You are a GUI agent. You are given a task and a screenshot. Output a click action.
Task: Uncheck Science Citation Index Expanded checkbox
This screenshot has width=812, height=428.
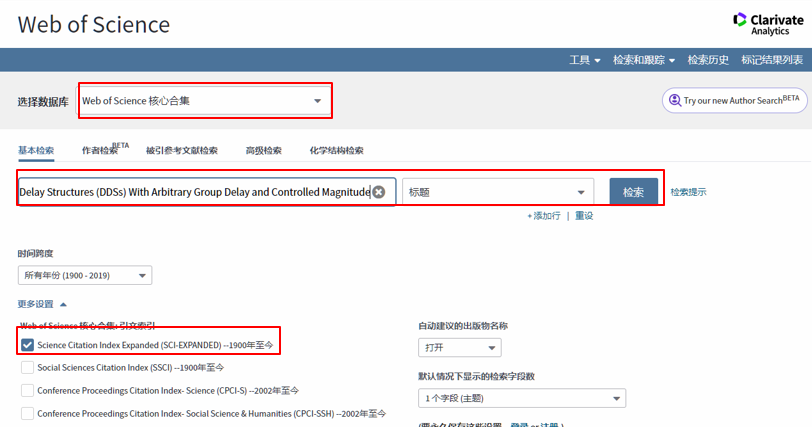[x=28, y=344]
